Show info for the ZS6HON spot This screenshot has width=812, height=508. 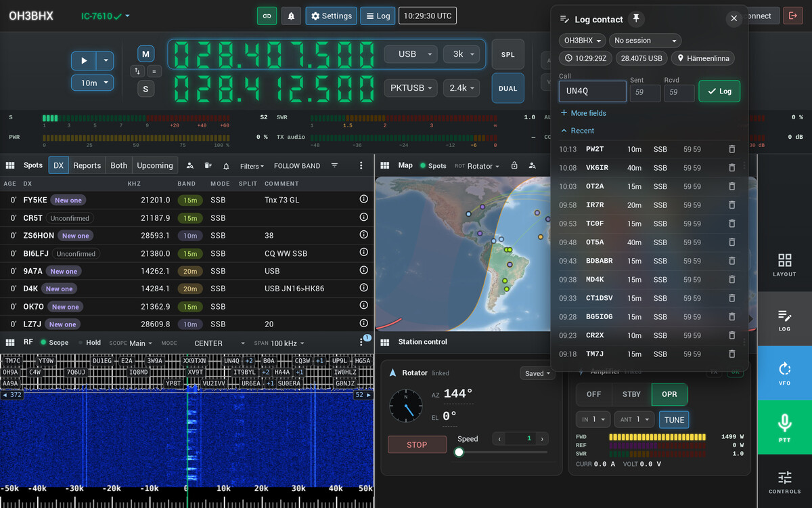pyautogui.click(x=363, y=235)
